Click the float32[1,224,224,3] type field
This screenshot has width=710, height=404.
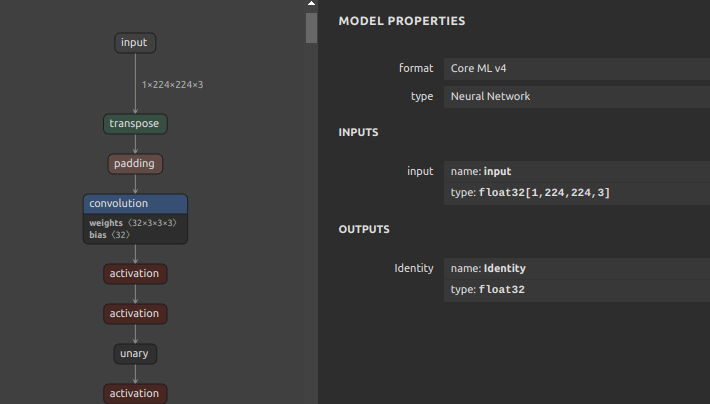pos(576,192)
